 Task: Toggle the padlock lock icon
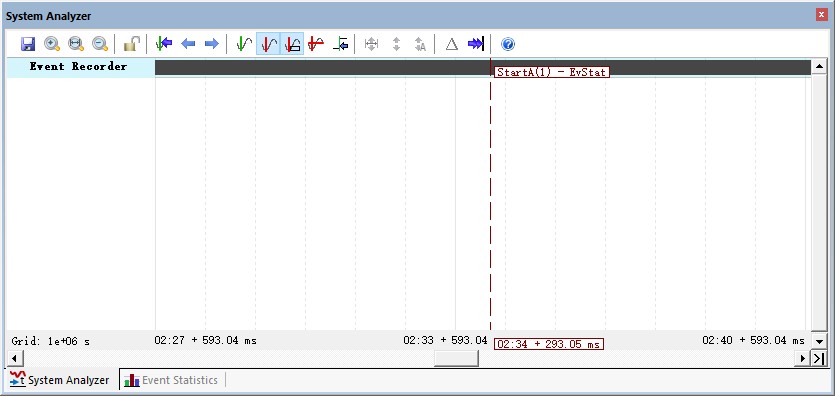(x=132, y=44)
